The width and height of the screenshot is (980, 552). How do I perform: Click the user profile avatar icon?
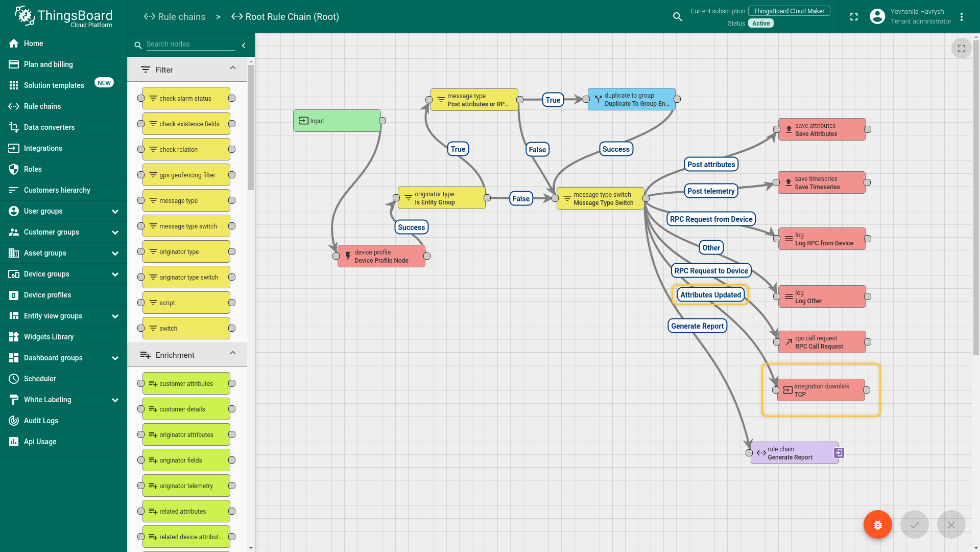pyautogui.click(x=877, y=17)
